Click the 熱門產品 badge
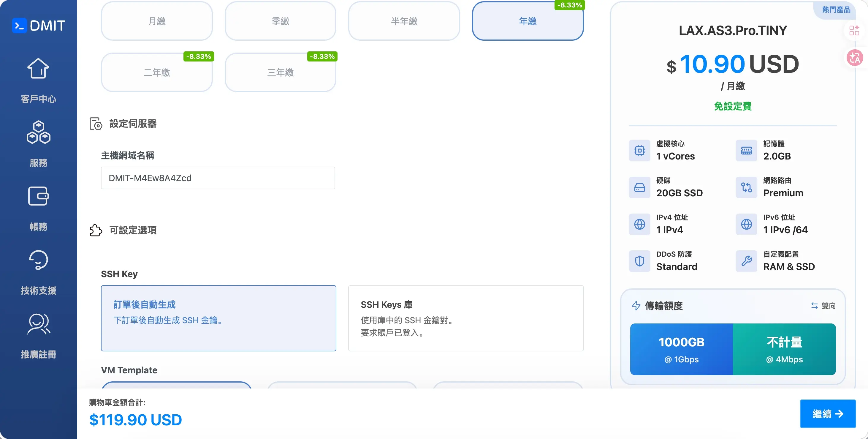The height and width of the screenshot is (439, 868). pyautogui.click(x=836, y=10)
